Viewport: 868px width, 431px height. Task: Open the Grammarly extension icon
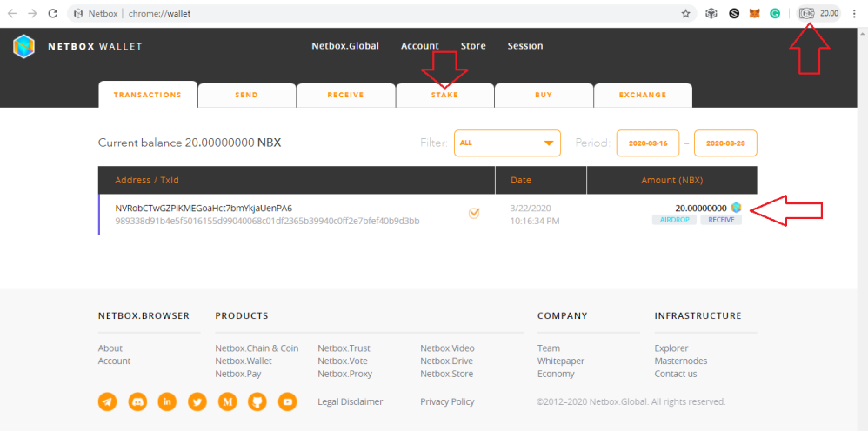[x=775, y=13]
